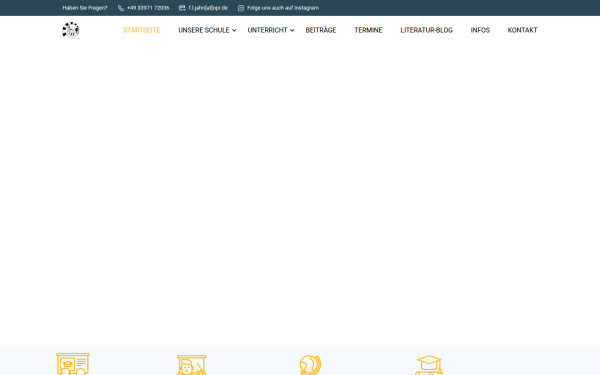Viewport: 600px width, 375px height.
Task: Expand the Unterricht dropdown arrow
Action: tap(292, 30)
